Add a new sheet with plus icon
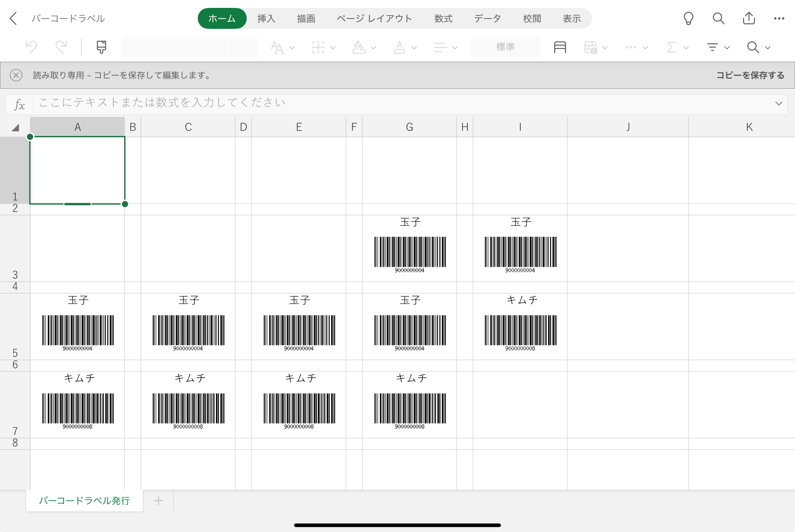Viewport: 795px width, 532px height. click(158, 500)
